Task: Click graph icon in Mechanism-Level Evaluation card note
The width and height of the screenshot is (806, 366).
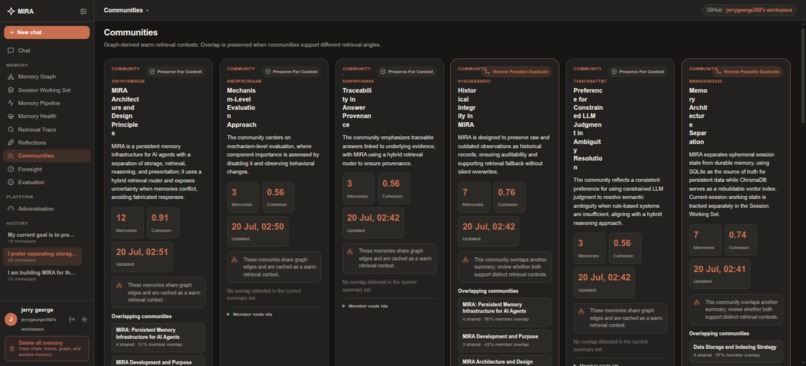Action: click(x=234, y=260)
